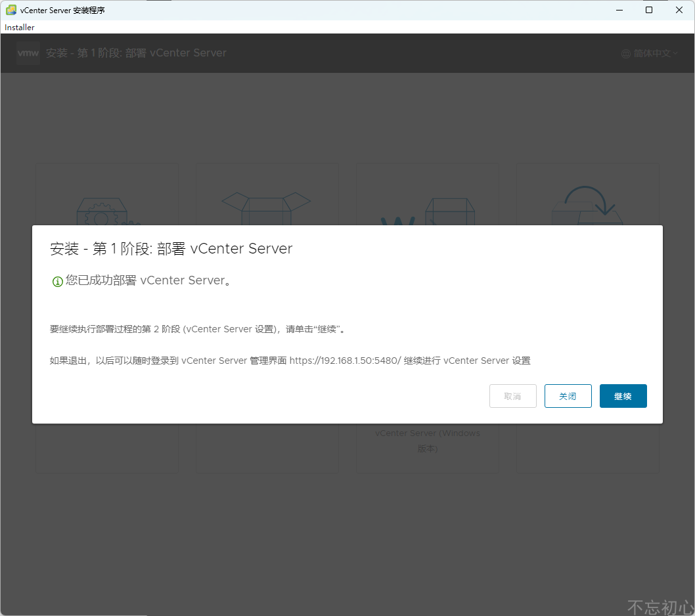
Task: Click the greyed 取消 cancel button
Action: (x=513, y=396)
